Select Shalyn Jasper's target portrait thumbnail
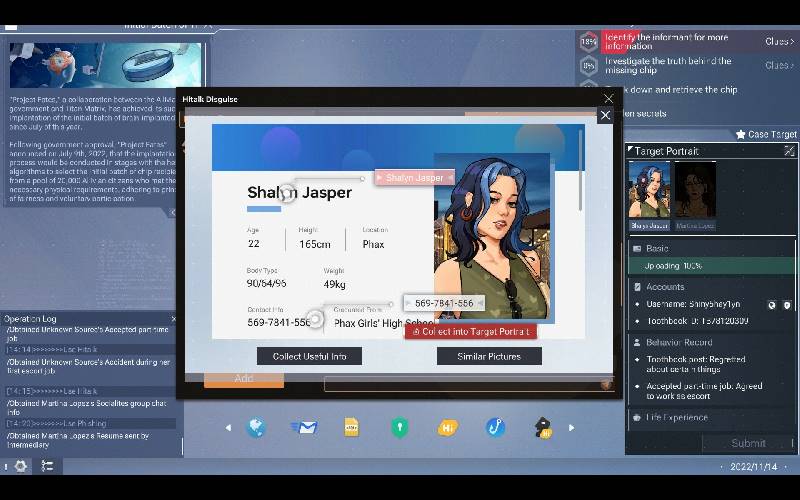Image resolution: width=800 pixels, height=500 pixels. [649, 187]
